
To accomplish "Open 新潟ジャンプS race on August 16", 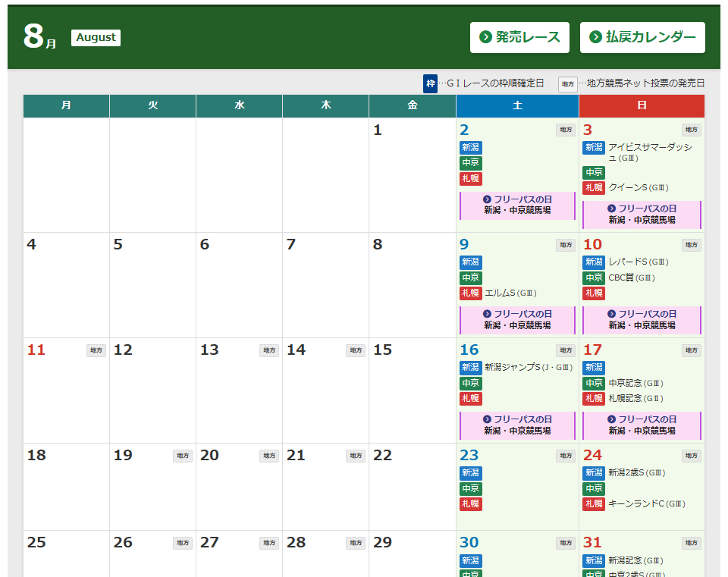I will (528, 368).
